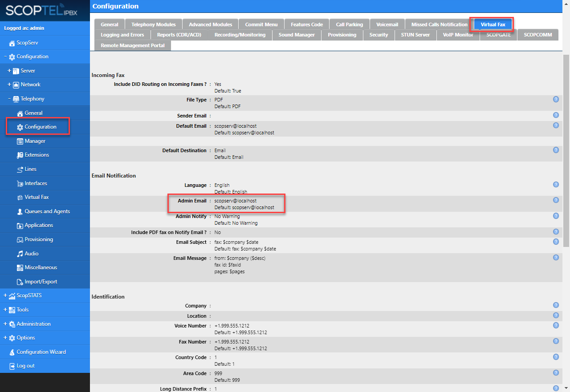This screenshot has width=570, height=392.
Task: Switch to the Recording/Monitoring tab
Action: pos(240,35)
